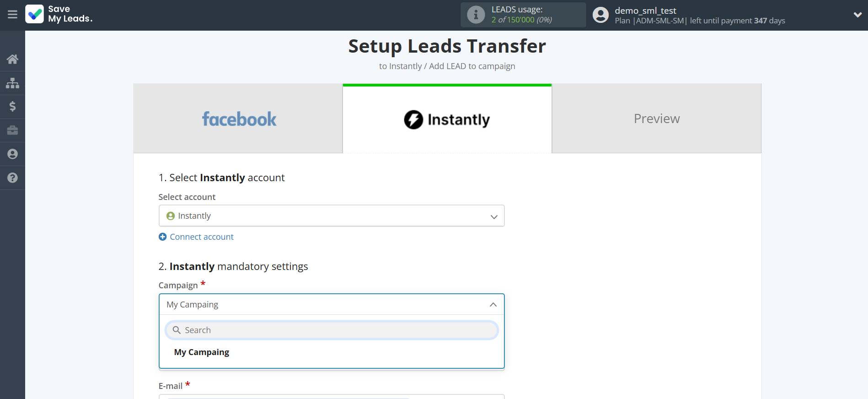Open profile via sidebar user icon

[x=12, y=154]
